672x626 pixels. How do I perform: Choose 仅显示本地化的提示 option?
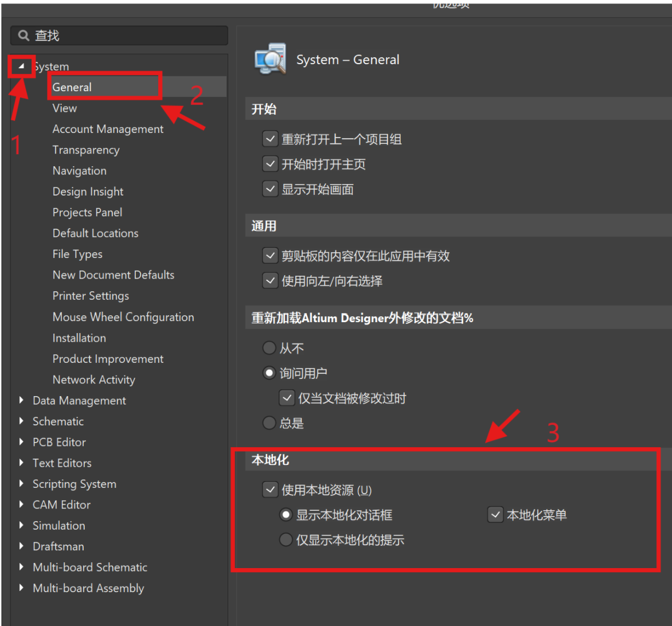click(x=286, y=539)
